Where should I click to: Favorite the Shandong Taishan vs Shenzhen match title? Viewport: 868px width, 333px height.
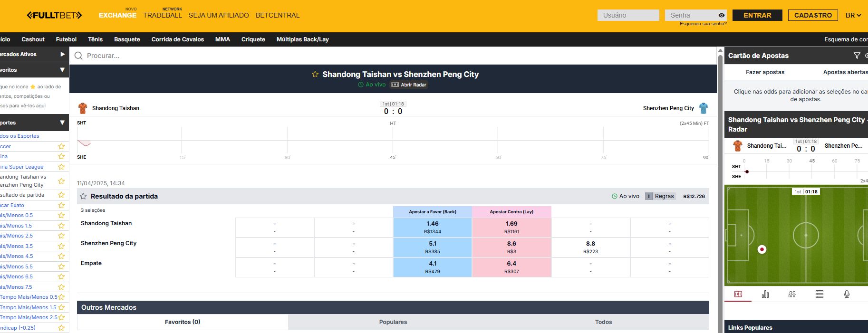point(315,75)
